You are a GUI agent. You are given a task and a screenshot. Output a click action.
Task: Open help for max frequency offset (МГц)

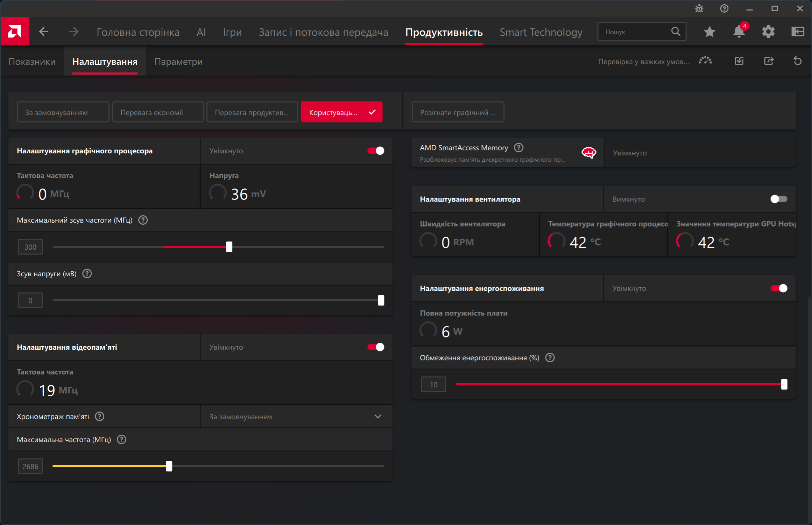click(143, 220)
